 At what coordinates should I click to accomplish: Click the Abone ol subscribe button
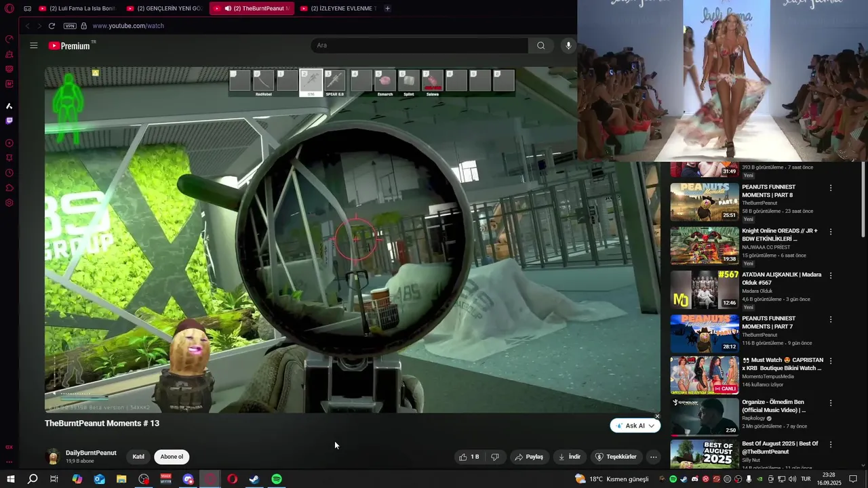[x=172, y=457]
